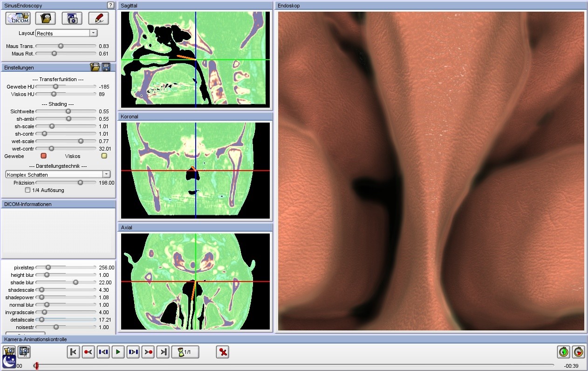
Task: Click the Sagittal slice view
Action: 195,59
